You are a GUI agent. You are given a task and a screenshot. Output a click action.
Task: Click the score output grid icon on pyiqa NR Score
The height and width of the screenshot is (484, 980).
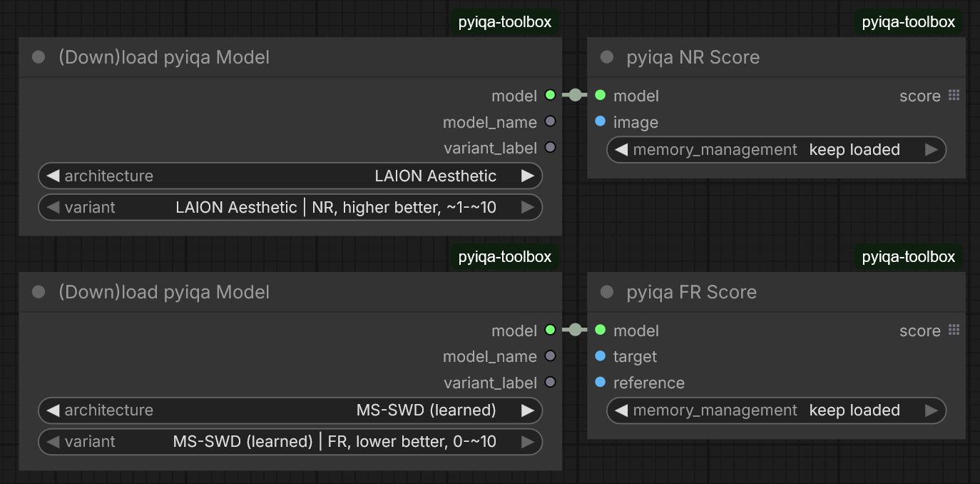pyautogui.click(x=954, y=95)
